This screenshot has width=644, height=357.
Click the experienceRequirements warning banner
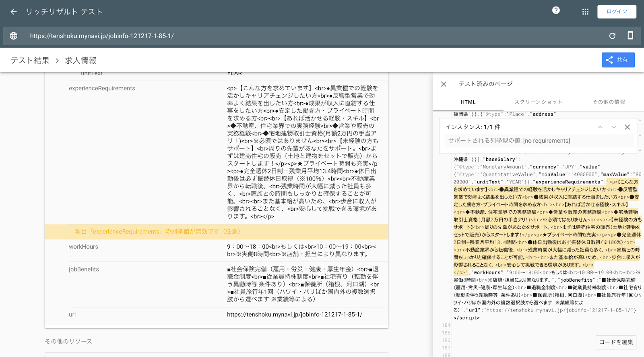pyautogui.click(x=217, y=232)
